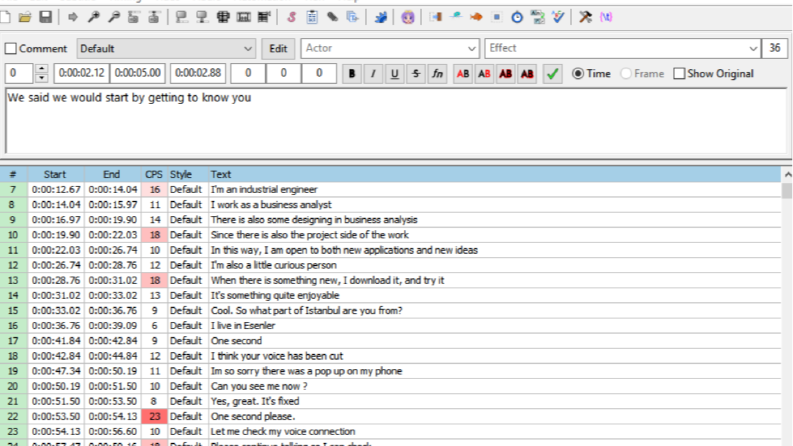The image size is (793, 446).
Task: Click the Edit style button
Action: coord(278,49)
